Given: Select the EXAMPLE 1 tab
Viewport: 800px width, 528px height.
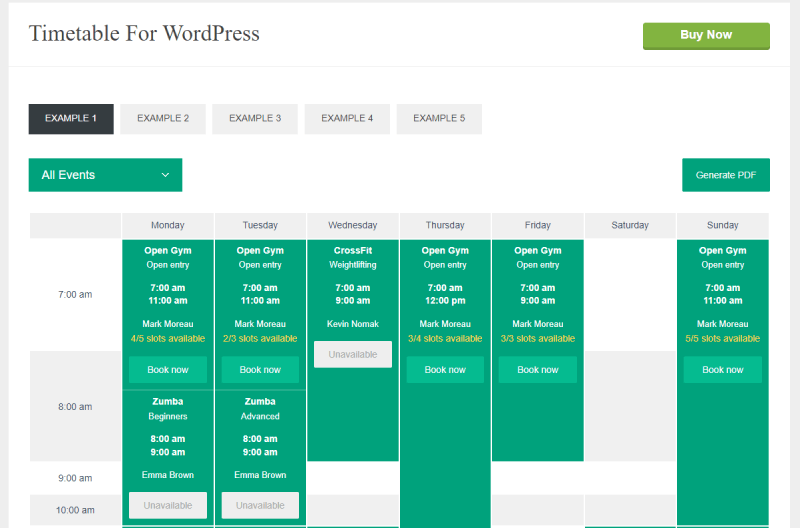Looking at the screenshot, I should pos(71,118).
